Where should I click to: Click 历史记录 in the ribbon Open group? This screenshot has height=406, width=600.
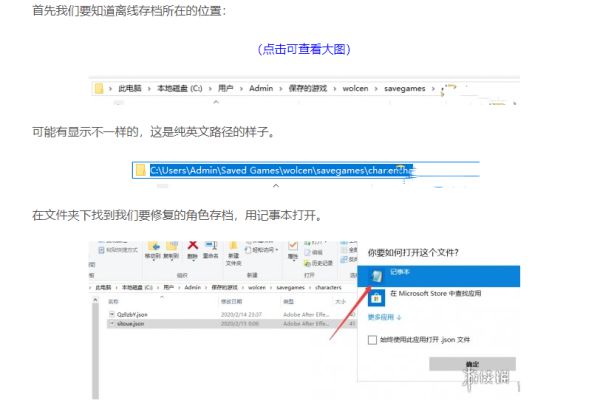[x=318, y=263]
